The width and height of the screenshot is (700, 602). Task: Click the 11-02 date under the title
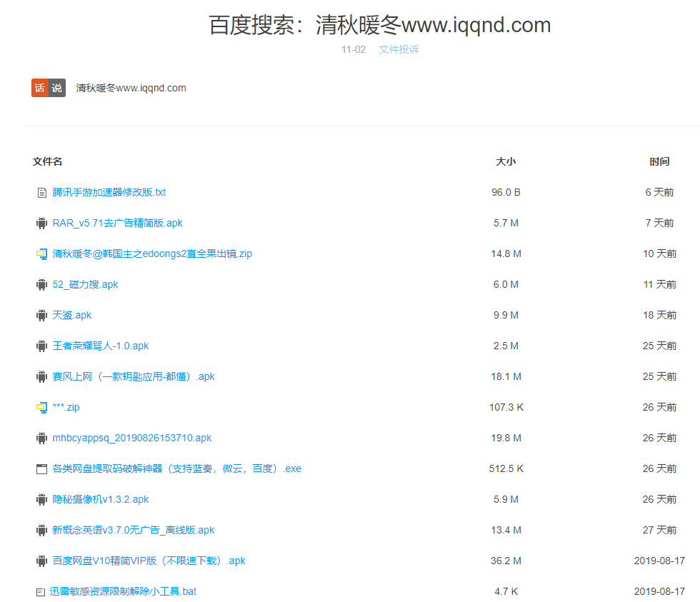[x=354, y=49]
